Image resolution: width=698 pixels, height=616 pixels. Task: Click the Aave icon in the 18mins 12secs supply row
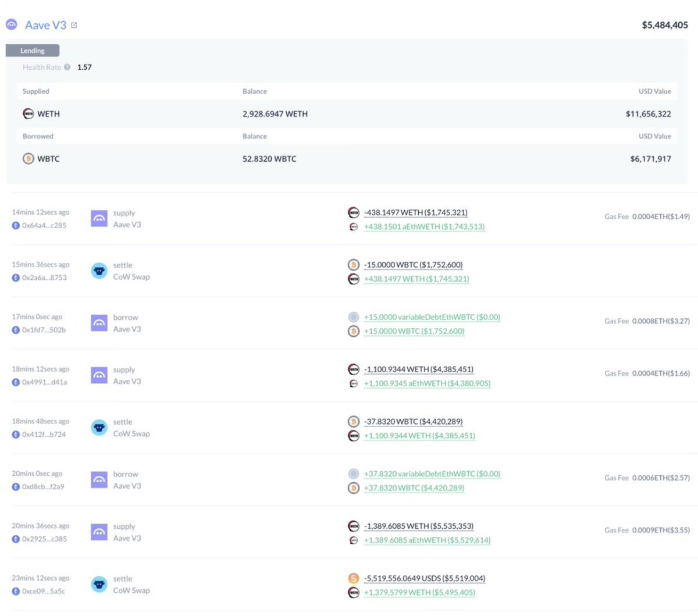tap(99, 375)
